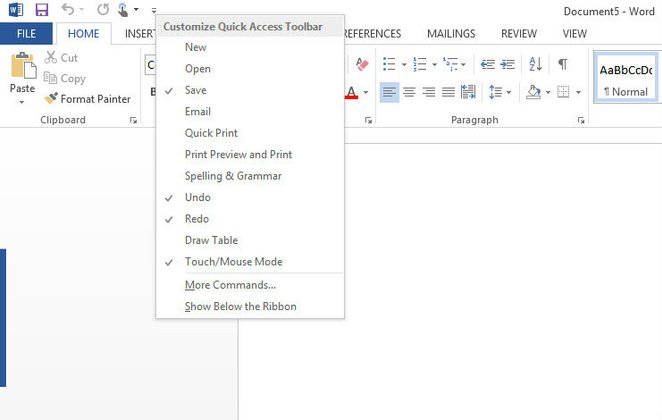Switch to the HOME tab
The width and height of the screenshot is (662, 420).
click(x=84, y=34)
